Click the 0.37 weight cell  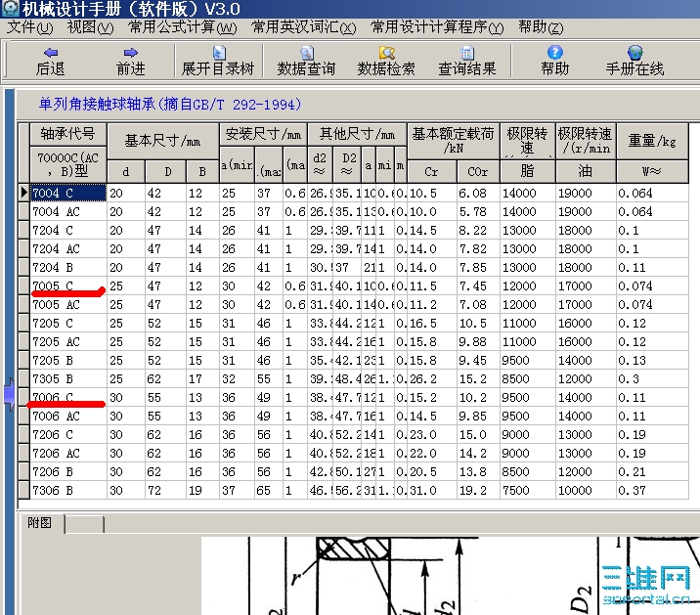[x=652, y=491]
